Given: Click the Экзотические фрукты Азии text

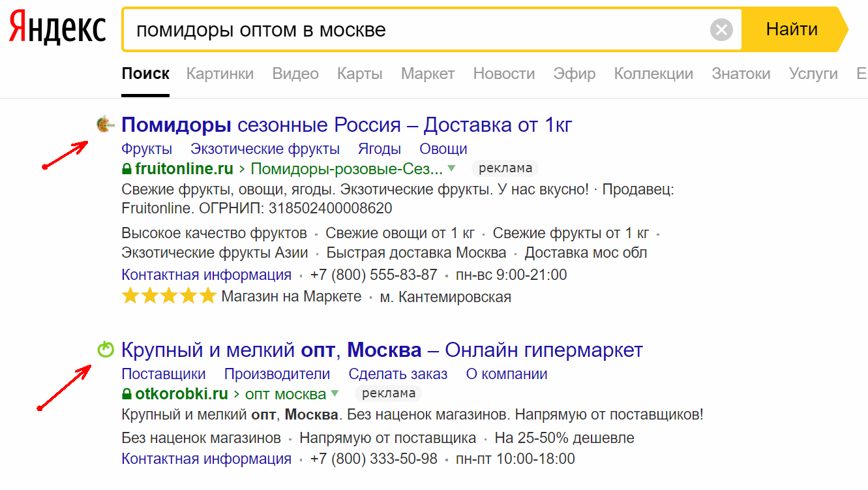Looking at the screenshot, I should coord(215,253).
